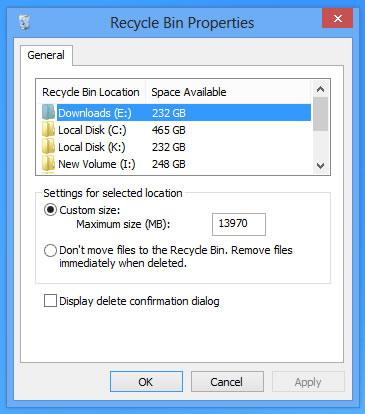
Task: Select the Local Disk (C:) 465 GB row
Action: (177, 130)
